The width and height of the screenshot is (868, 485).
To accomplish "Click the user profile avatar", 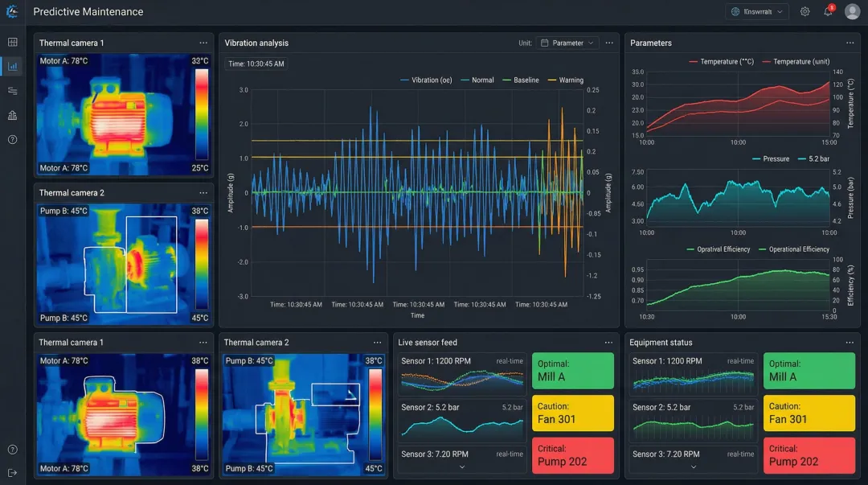I will [x=852, y=12].
